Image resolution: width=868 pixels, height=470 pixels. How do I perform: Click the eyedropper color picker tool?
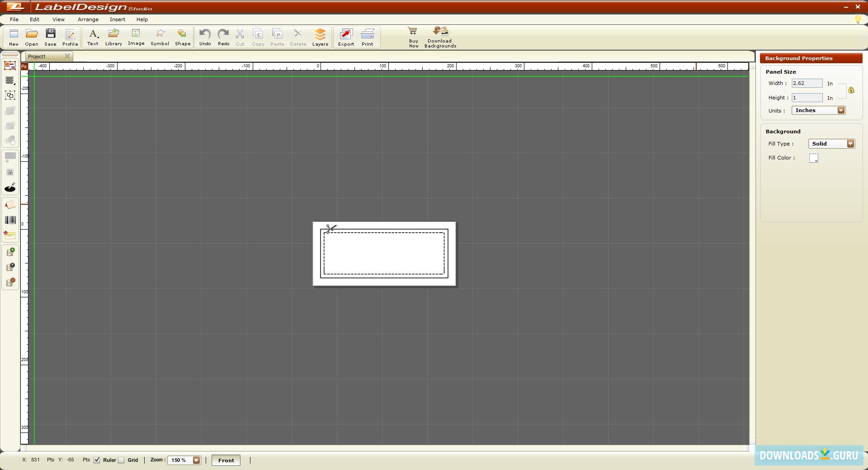(10, 188)
